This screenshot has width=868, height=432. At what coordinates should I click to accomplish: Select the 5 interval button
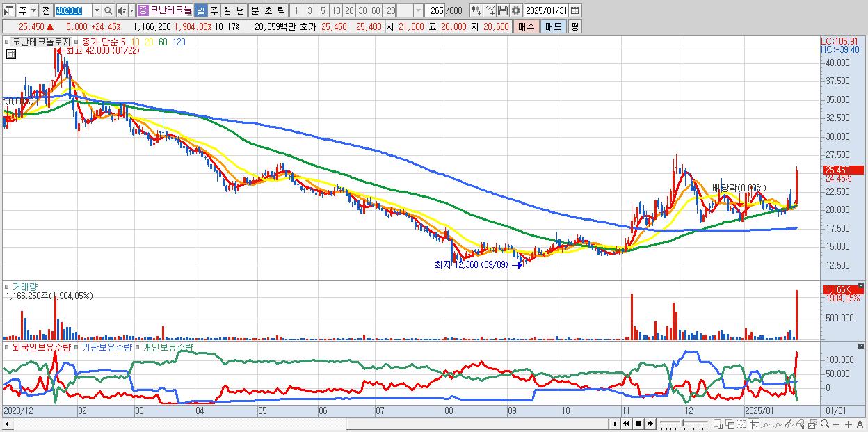pyautogui.click(x=323, y=10)
